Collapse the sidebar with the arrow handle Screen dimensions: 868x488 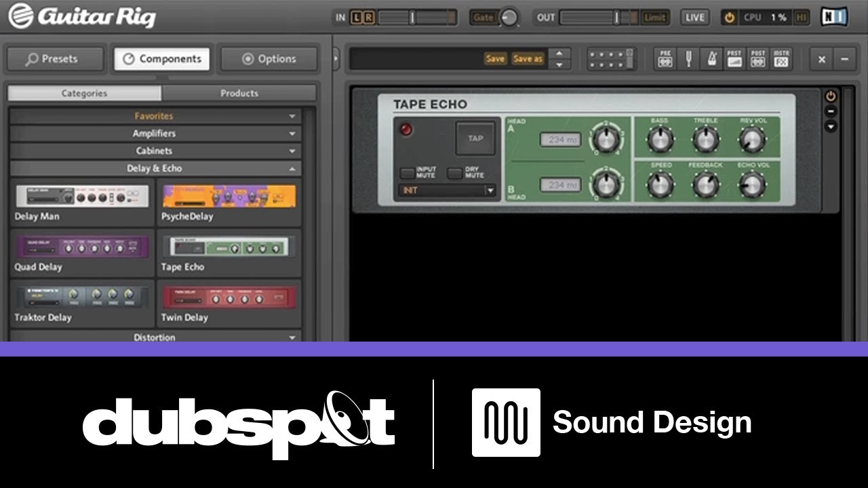pos(336,58)
